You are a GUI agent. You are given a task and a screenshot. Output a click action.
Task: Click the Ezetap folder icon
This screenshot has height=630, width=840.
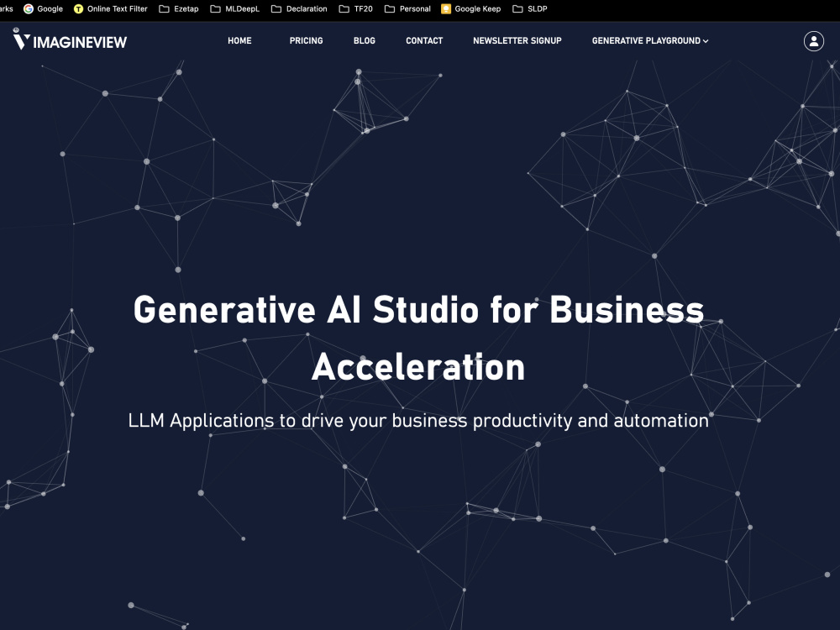pos(163,8)
